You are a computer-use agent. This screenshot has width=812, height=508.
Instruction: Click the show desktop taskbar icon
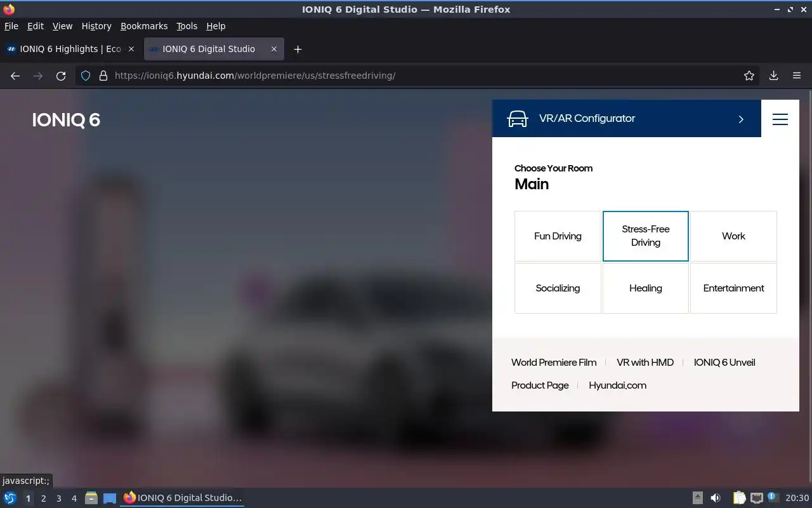(110, 498)
